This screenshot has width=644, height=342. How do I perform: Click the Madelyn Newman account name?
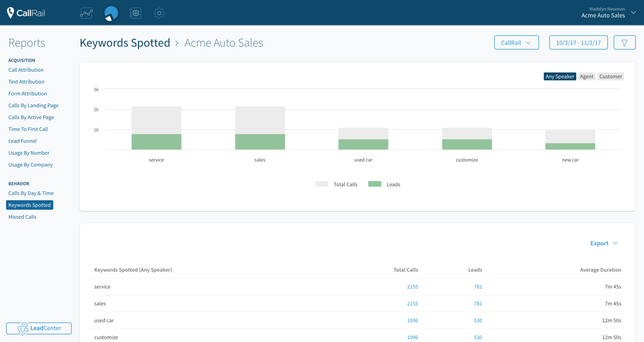pos(607,9)
